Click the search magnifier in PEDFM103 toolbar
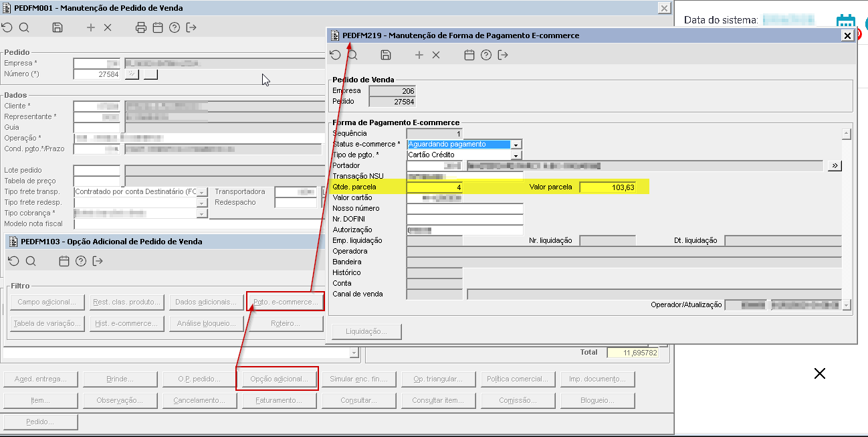Screen dimensions: 868x437 [x=31, y=261]
